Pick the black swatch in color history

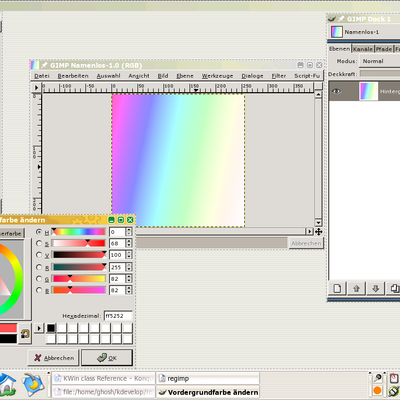click(51, 328)
